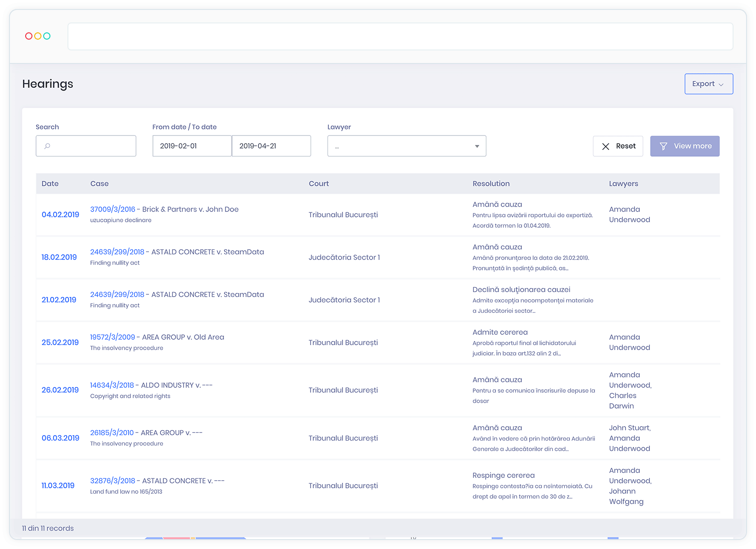Sort by Date column header
The image size is (756, 549).
(x=50, y=184)
